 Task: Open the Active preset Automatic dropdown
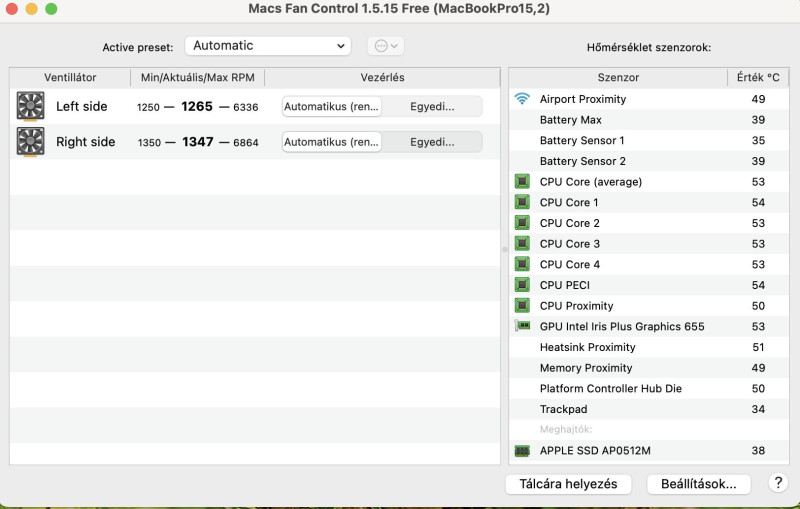268,46
